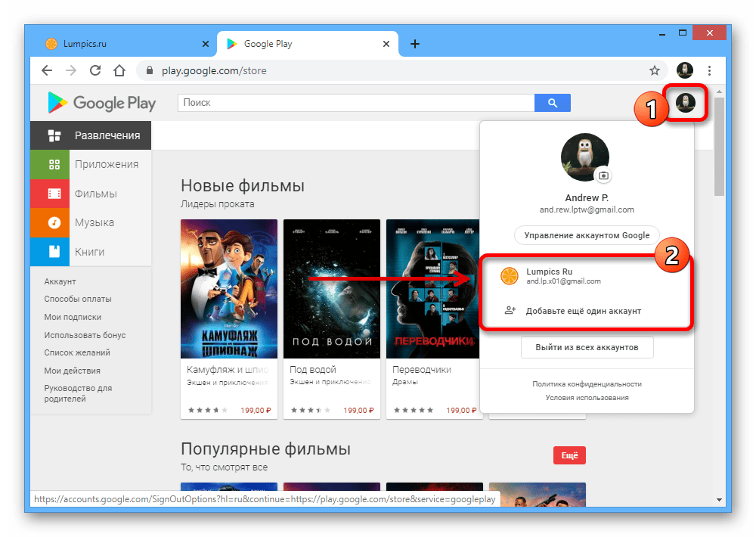This screenshot has height=537, width=756.
Task: Open the Под водой movie poster
Action: coord(332,289)
